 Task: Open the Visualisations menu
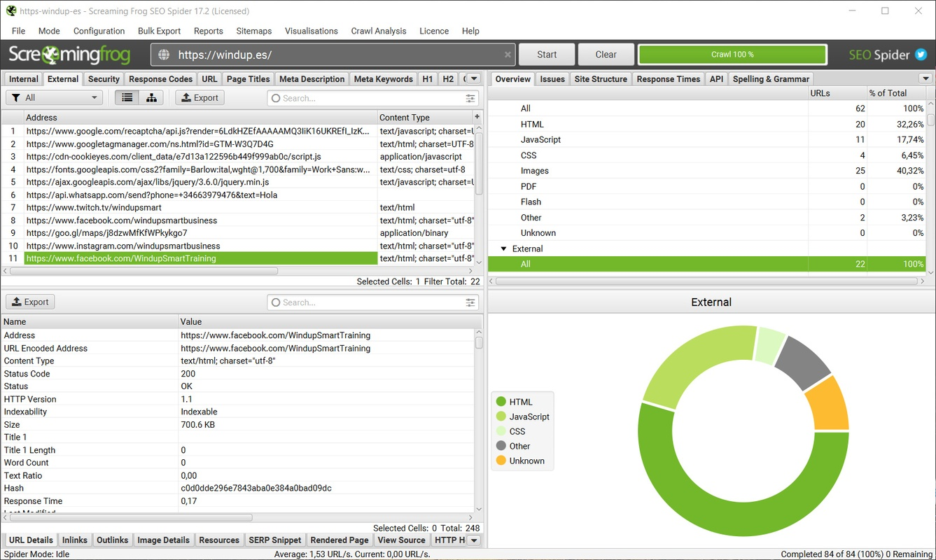pos(312,31)
